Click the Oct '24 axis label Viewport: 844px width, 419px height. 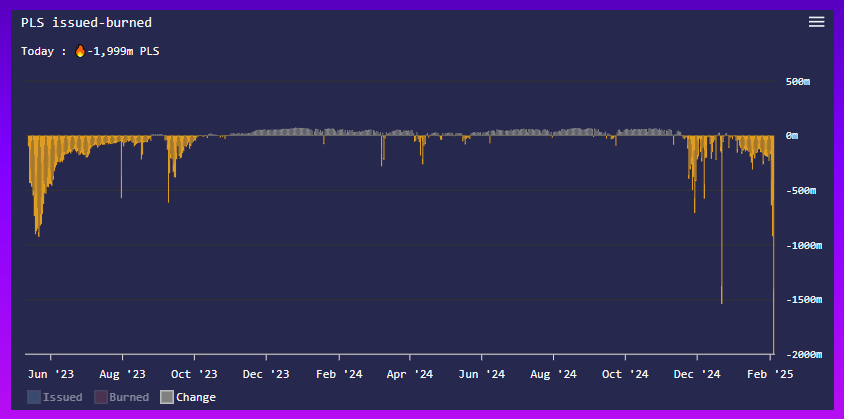coord(625,374)
